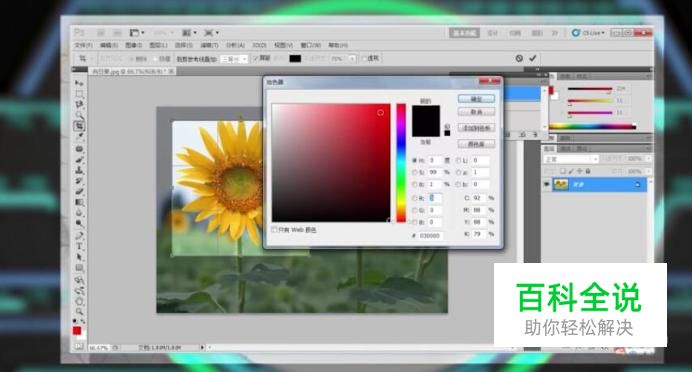Select the History Brush tool

(x=79, y=181)
